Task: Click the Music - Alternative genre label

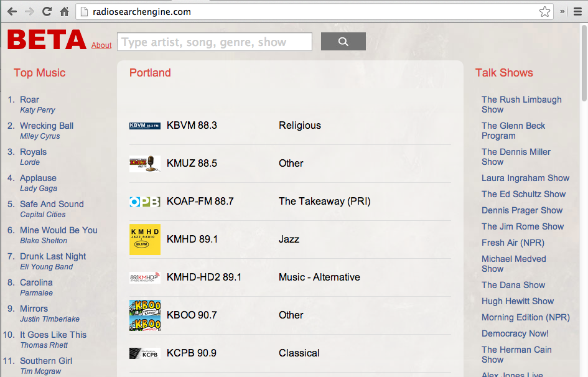Action: click(319, 277)
